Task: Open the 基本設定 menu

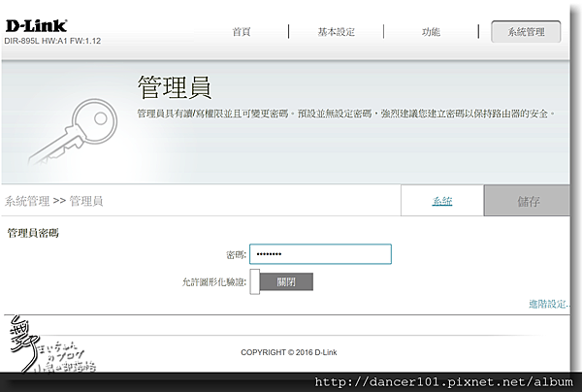Action: [337, 32]
